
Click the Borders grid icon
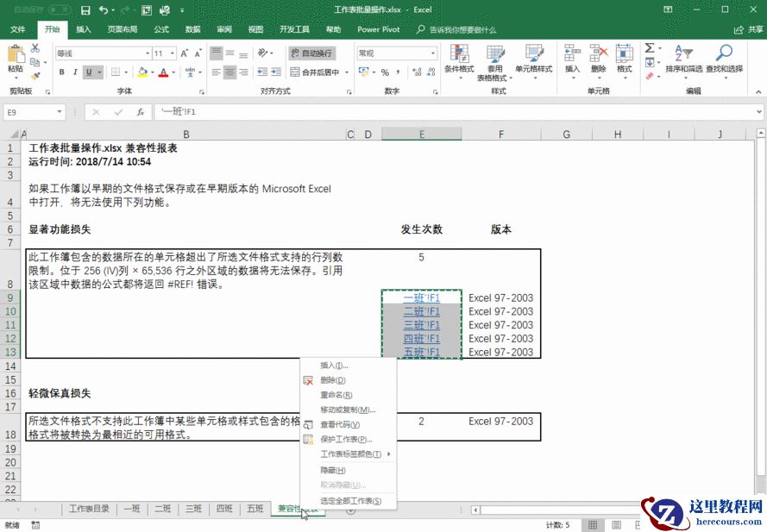116,72
